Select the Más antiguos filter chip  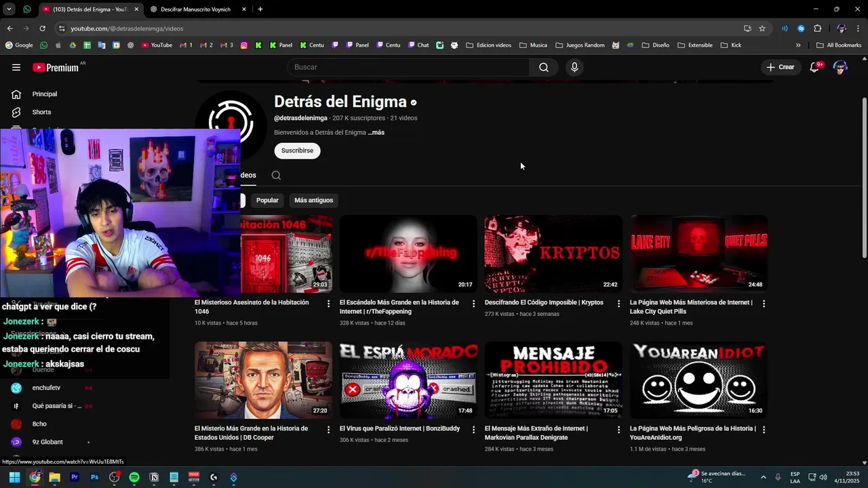tap(314, 201)
